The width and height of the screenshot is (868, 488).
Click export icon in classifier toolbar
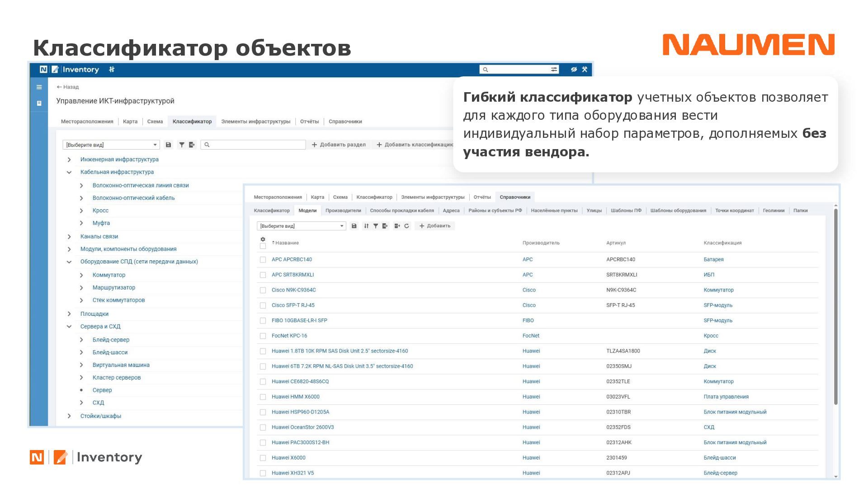click(192, 145)
